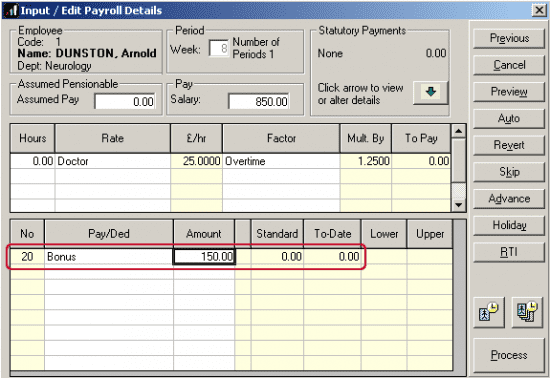Viewport: 550px width, 378px height.
Task: Click the To Pay 0.00 cell
Action: click(421, 161)
